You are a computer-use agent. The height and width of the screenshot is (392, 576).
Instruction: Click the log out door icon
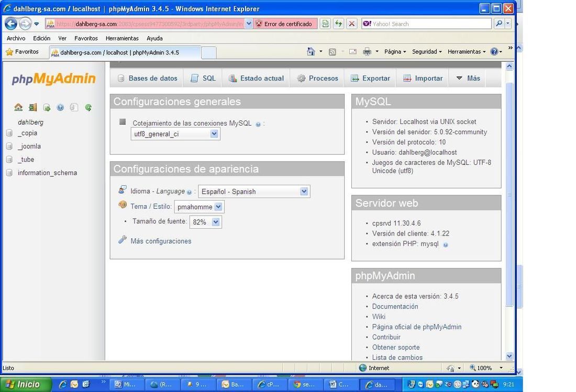(32, 107)
